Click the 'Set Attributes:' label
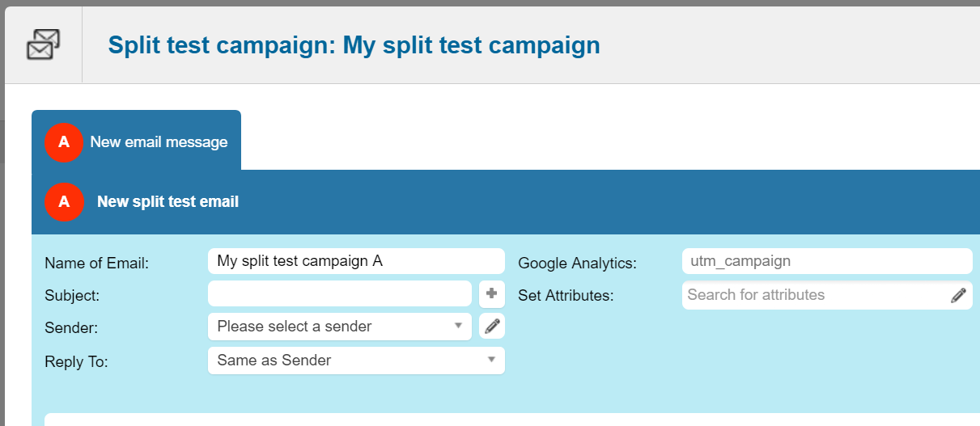Image resolution: width=980 pixels, height=426 pixels. (x=566, y=296)
